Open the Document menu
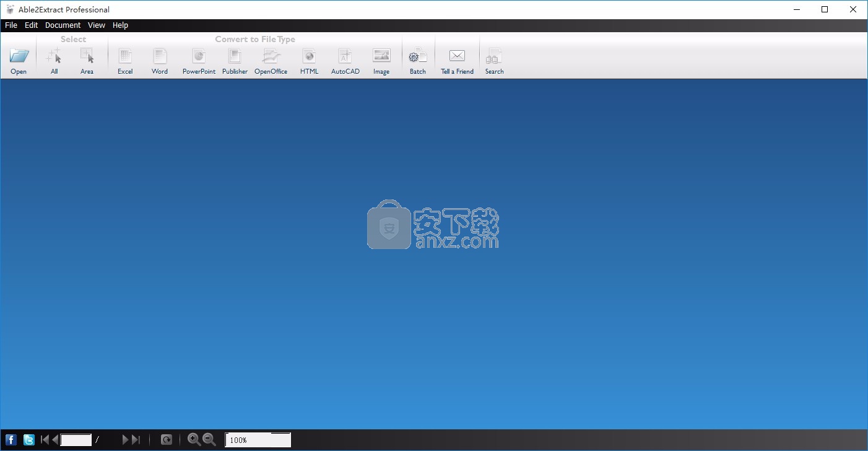This screenshot has height=451, width=868. click(x=63, y=25)
